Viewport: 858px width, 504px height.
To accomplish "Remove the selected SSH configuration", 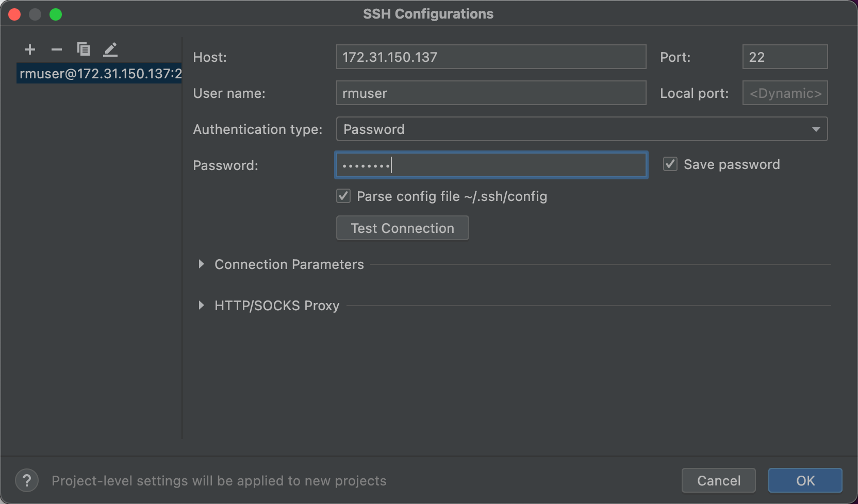I will click(x=57, y=49).
